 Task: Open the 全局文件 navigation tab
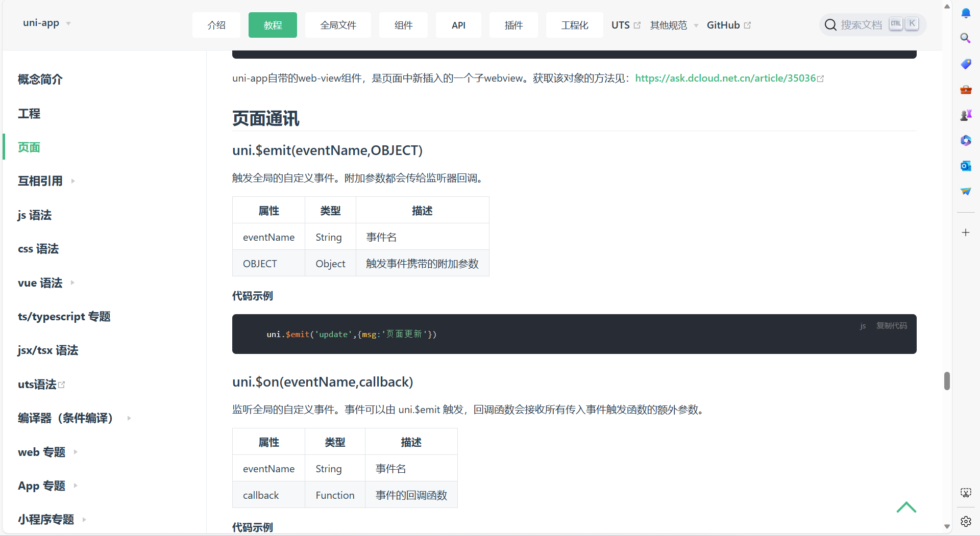coord(338,25)
